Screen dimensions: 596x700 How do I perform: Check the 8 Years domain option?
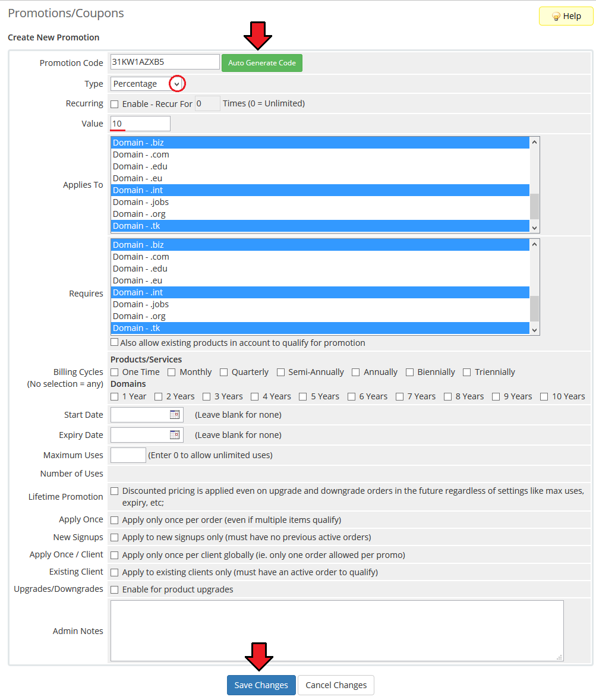pyautogui.click(x=448, y=396)
